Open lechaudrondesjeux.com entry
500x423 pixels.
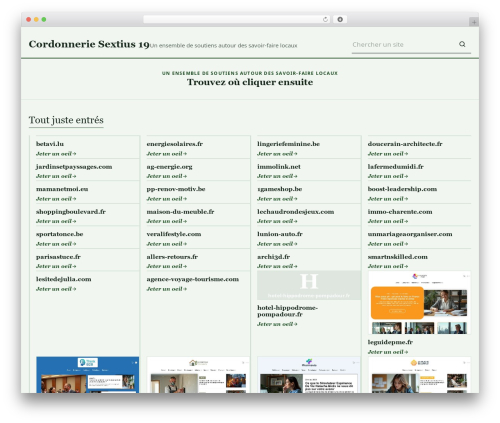(x=295, y=212)
